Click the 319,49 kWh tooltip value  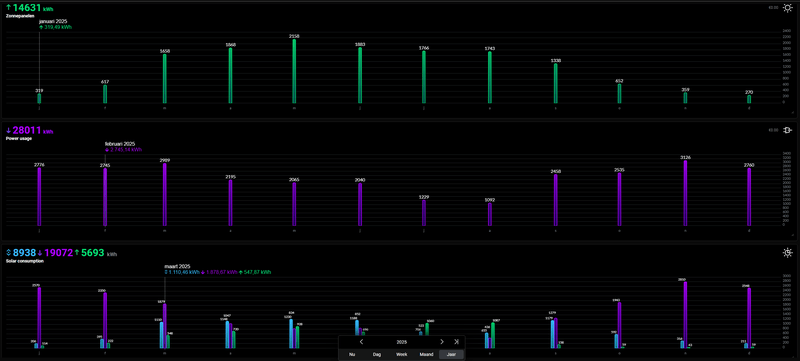(58, 27)
